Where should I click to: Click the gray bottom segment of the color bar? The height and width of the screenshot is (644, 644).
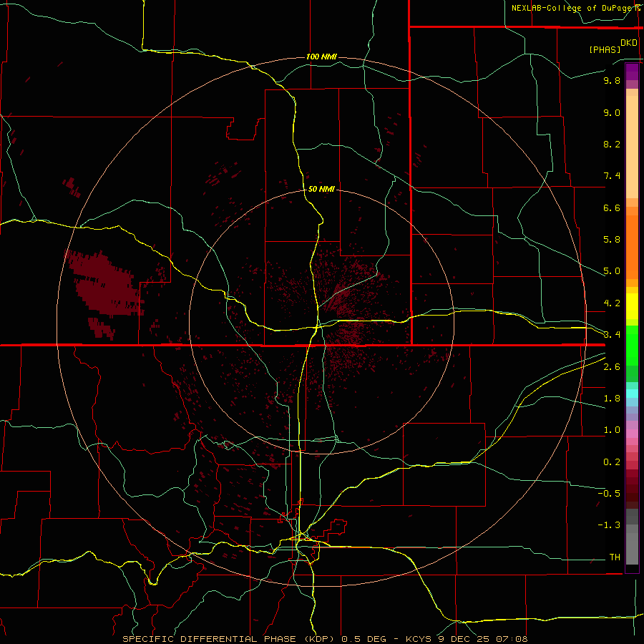click(x=632, y=542)
